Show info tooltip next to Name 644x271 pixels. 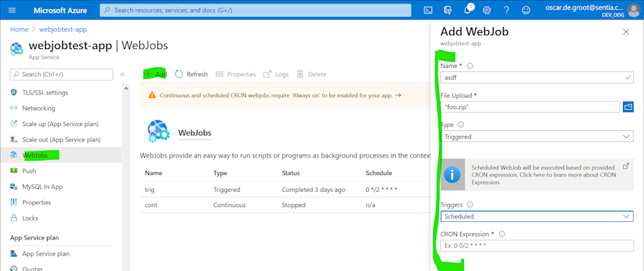(x=470, y=66)
